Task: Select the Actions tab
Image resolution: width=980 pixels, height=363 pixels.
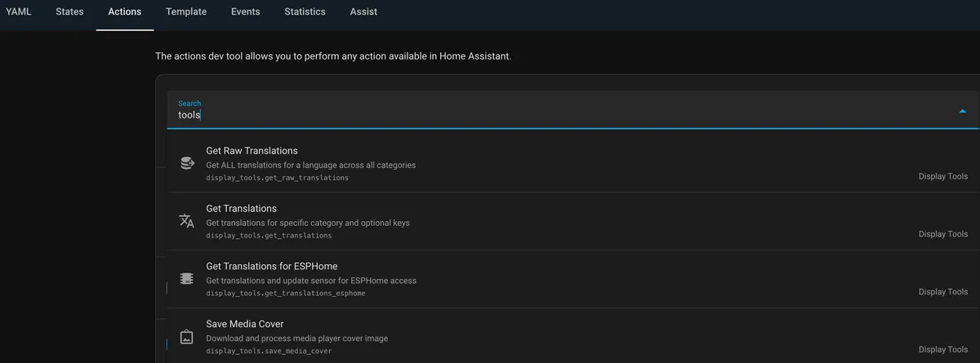Action: [x=125, y=11]
